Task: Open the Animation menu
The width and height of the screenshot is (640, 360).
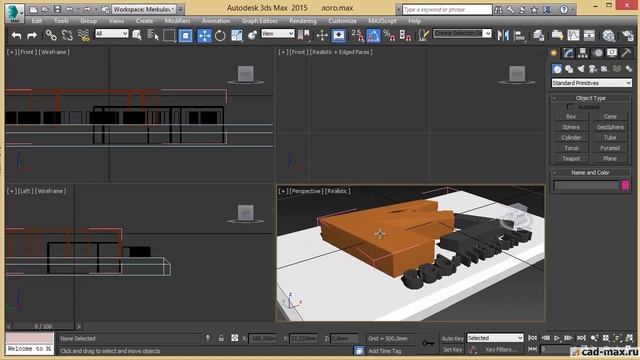Action: click(x=216, y=21)
